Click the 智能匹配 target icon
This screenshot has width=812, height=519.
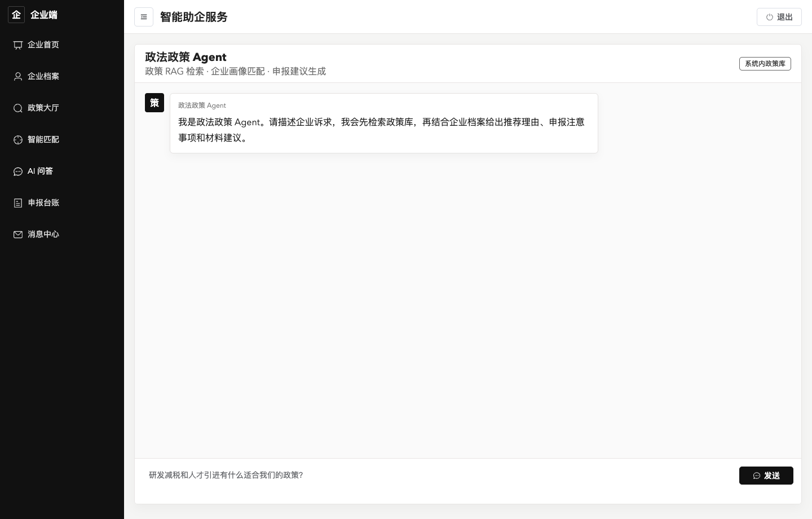18,140
